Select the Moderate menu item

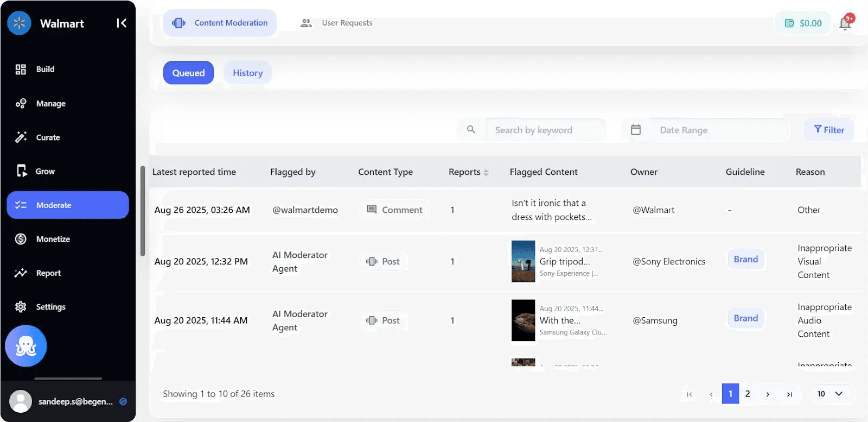coord(68,205)
